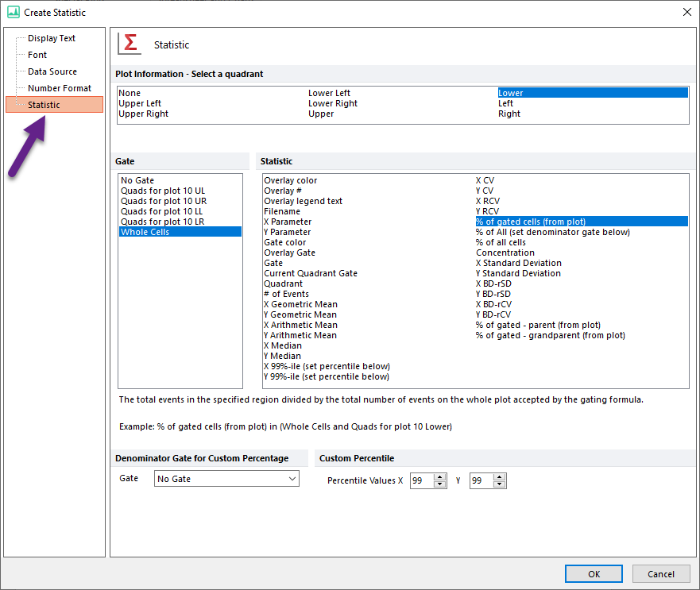This screenshot has height=590, width=700.
Task: Click the Cancel button
Action: tap(661, 574)
